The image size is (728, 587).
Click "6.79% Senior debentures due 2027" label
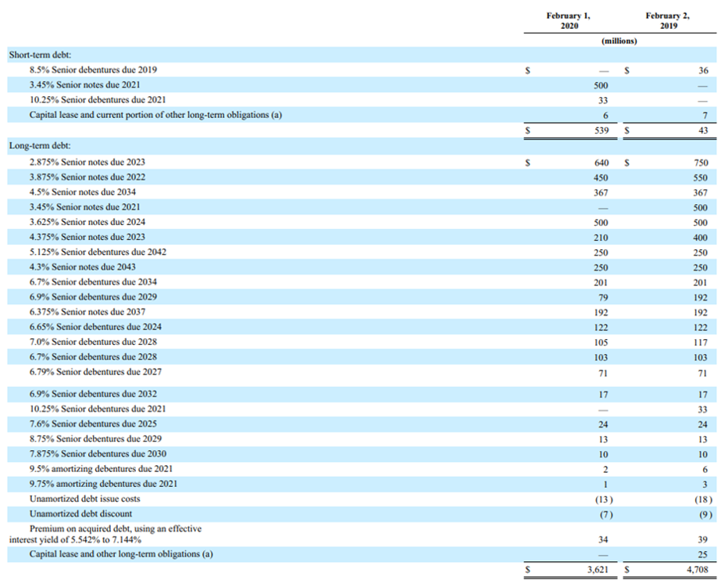tap(95, 372)
